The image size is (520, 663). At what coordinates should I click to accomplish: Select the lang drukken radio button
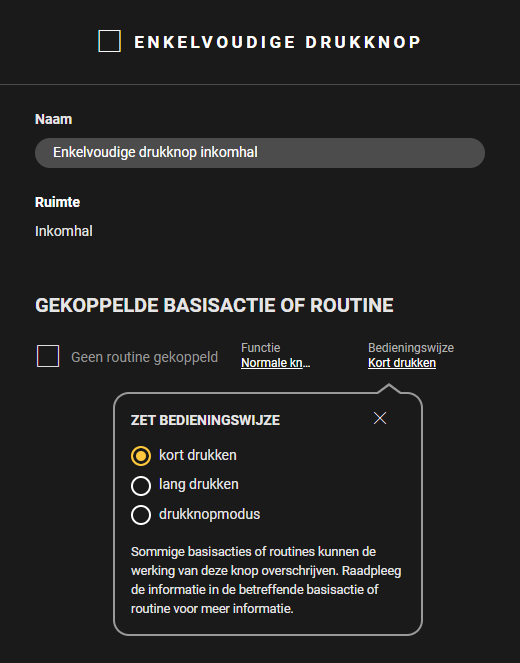[x=141, y=485]
